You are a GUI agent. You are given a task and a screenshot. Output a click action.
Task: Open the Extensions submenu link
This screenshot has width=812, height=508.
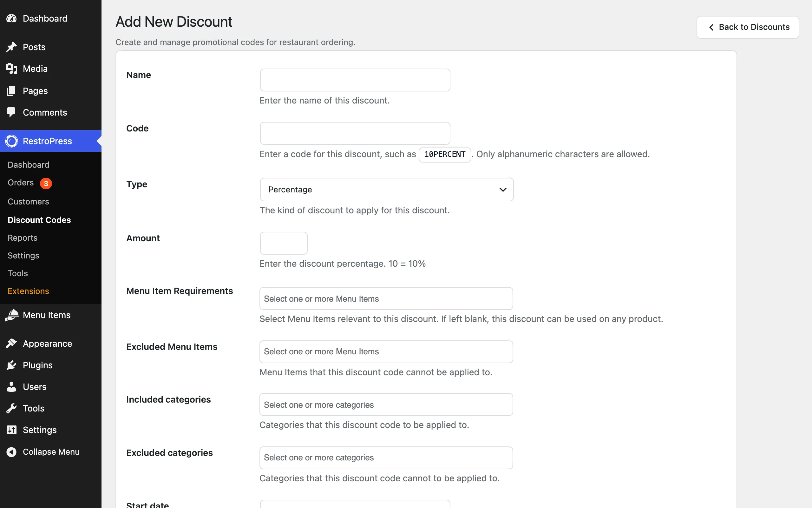[x=29, y=291]
